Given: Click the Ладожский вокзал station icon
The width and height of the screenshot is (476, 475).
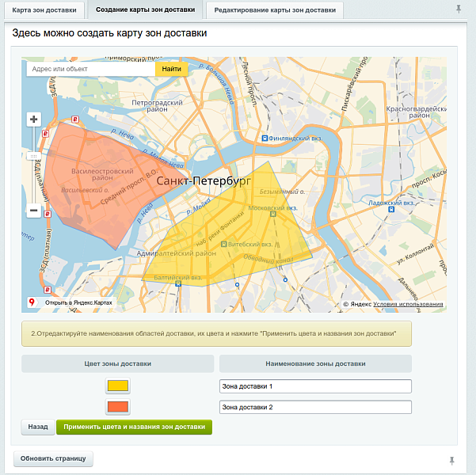Looking at the screenshot, I should click(371, 203).
